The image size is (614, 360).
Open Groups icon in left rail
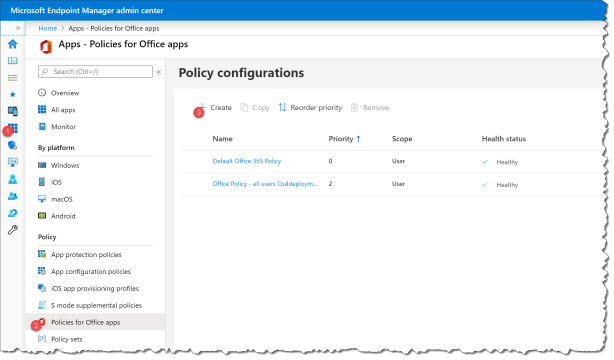13,196
